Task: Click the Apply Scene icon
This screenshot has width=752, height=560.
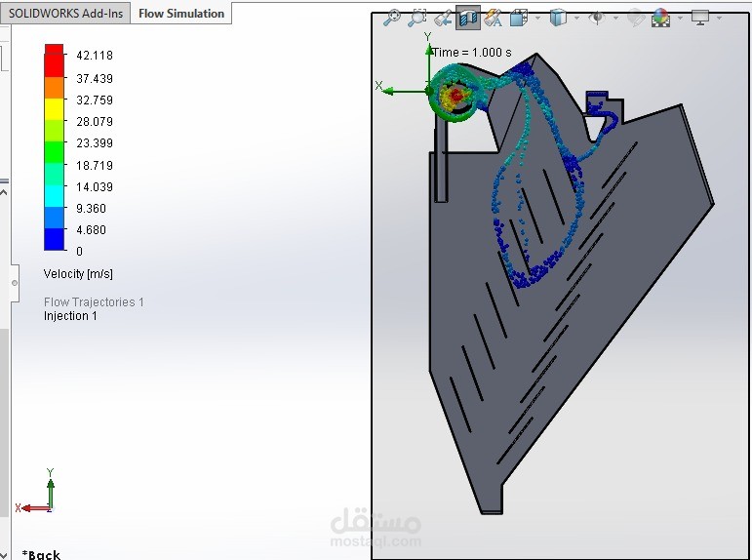Action: tap(661, 19)
